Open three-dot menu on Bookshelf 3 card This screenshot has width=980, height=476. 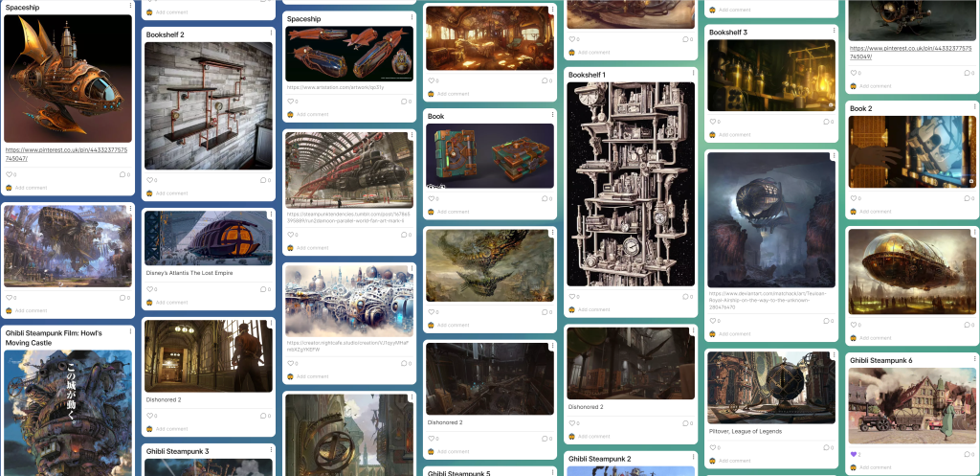[x=834, y=31]
